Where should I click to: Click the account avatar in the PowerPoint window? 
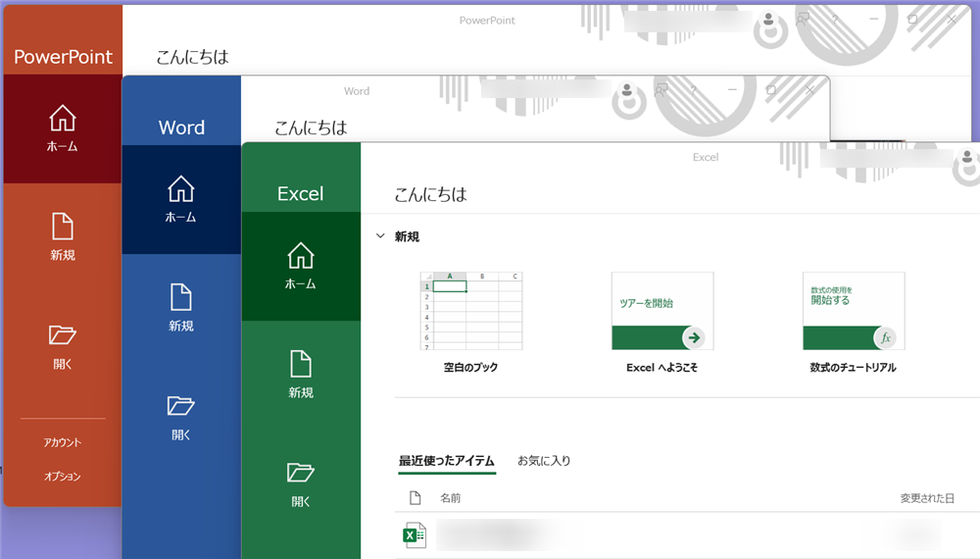(x=768, y=20)
